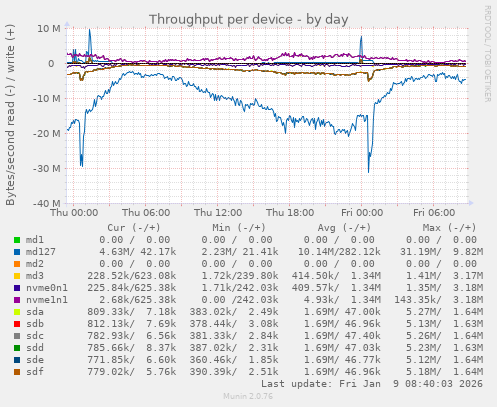
Task: Select the 'nvme0n1' legend label
Action: click(47, 288)
